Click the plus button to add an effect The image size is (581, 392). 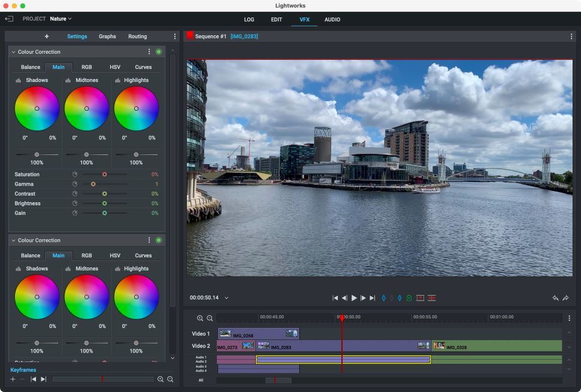[46, 37]
